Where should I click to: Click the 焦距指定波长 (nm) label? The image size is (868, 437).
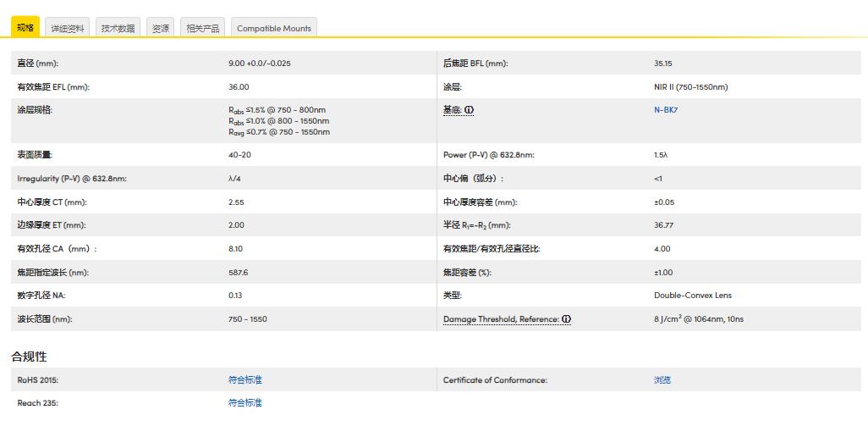52,273
